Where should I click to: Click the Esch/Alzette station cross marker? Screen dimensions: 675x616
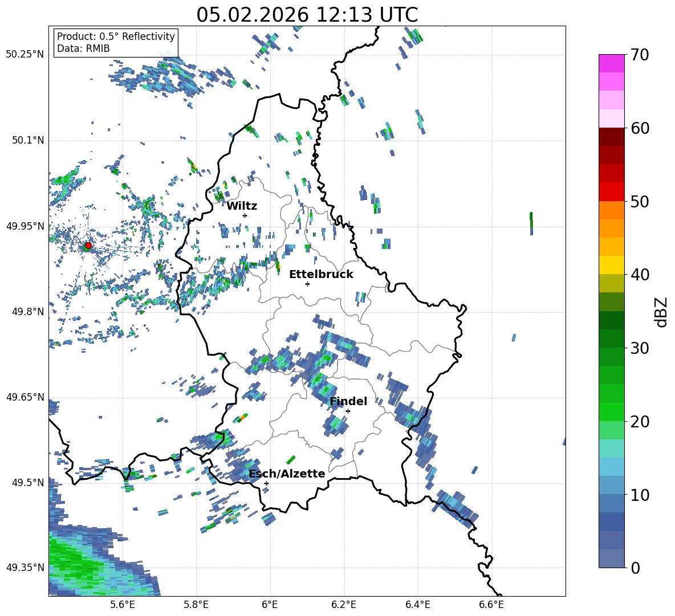[x=266, y=483]
